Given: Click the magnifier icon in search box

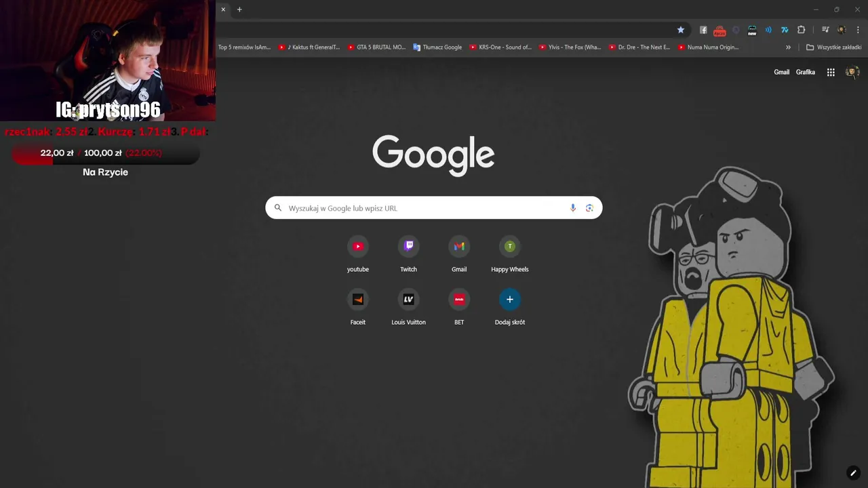Looking at the screenshot, I should pos(277,208).
